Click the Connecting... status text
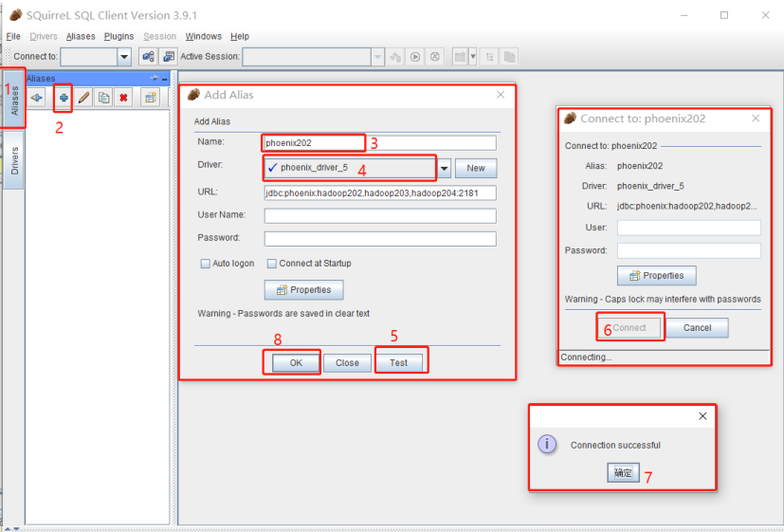Screen dimensions: 784x532 (x=586, y=357)
